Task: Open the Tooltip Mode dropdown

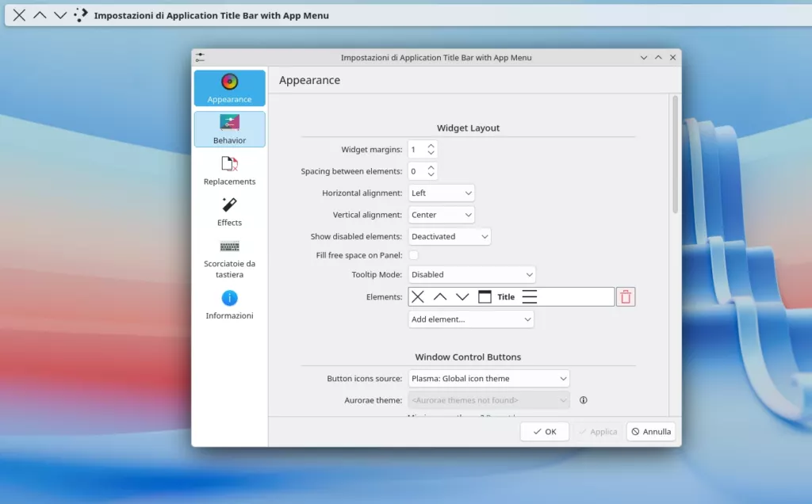Action: pos(472,274)
